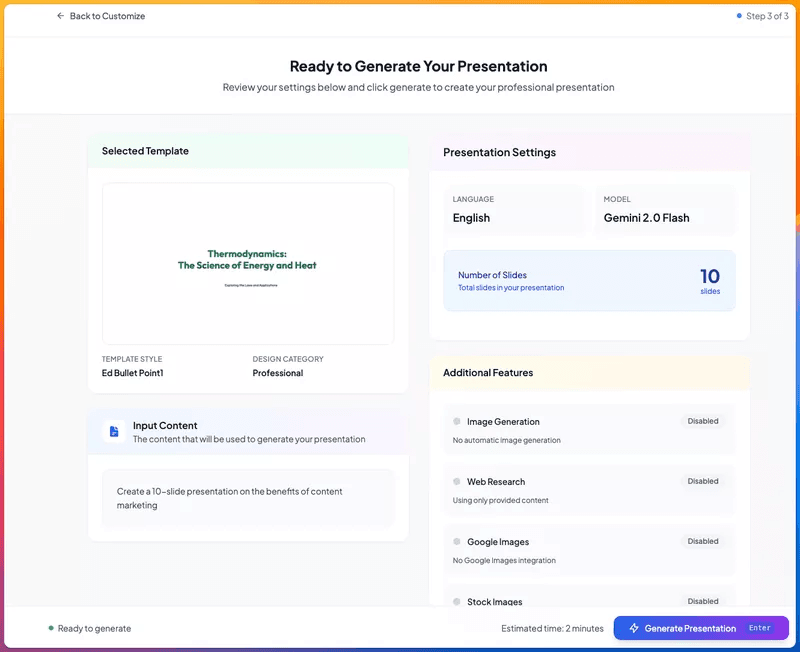Click the Stock Images feature label
The width and height of the screenshot is (800, 652).
[494, 602]
